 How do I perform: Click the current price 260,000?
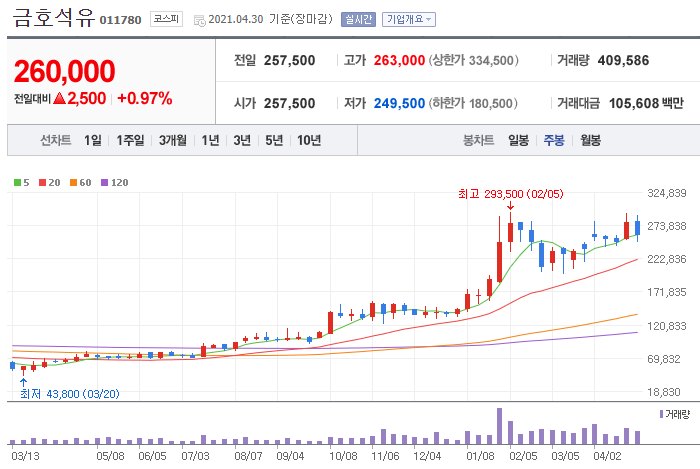point(65,71)
